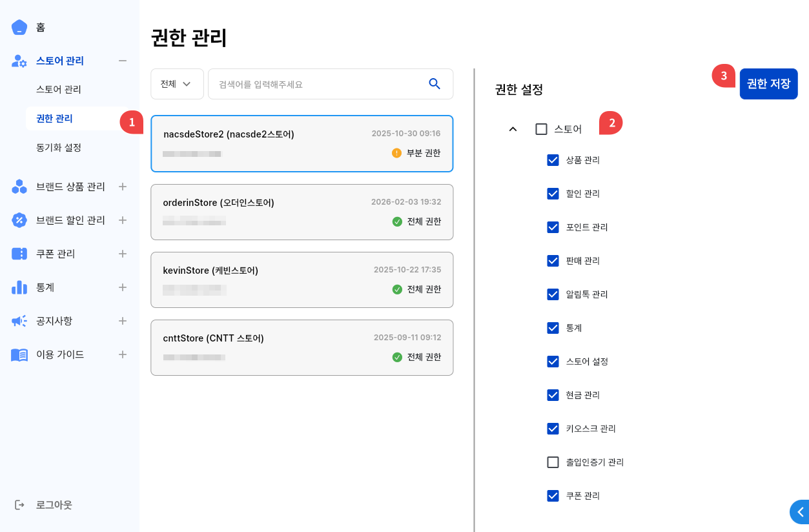The height and width of the screenshot is (532, 809).
Task: Expand sidebar 통계 plus icon
Action: (x=123, y=287)
